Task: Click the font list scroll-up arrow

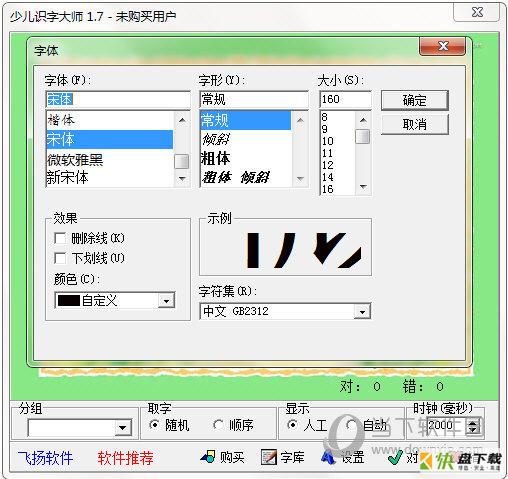Action: click(182, 120)
